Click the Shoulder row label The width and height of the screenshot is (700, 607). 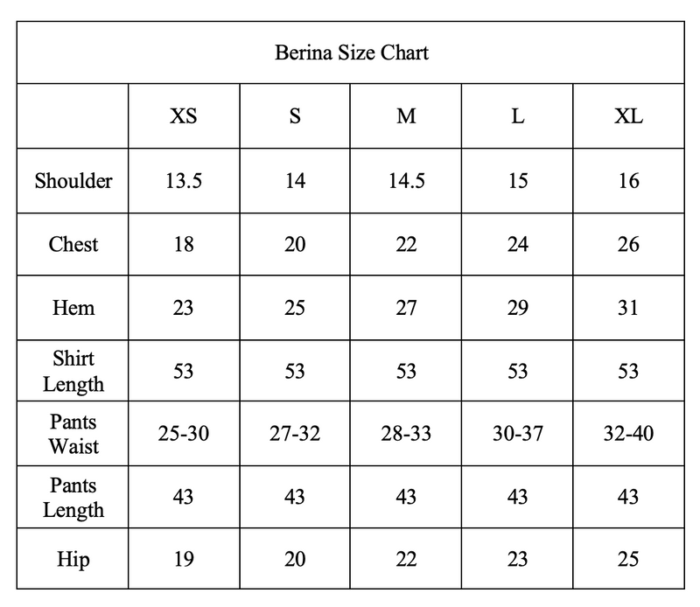(x=73, y=181)
